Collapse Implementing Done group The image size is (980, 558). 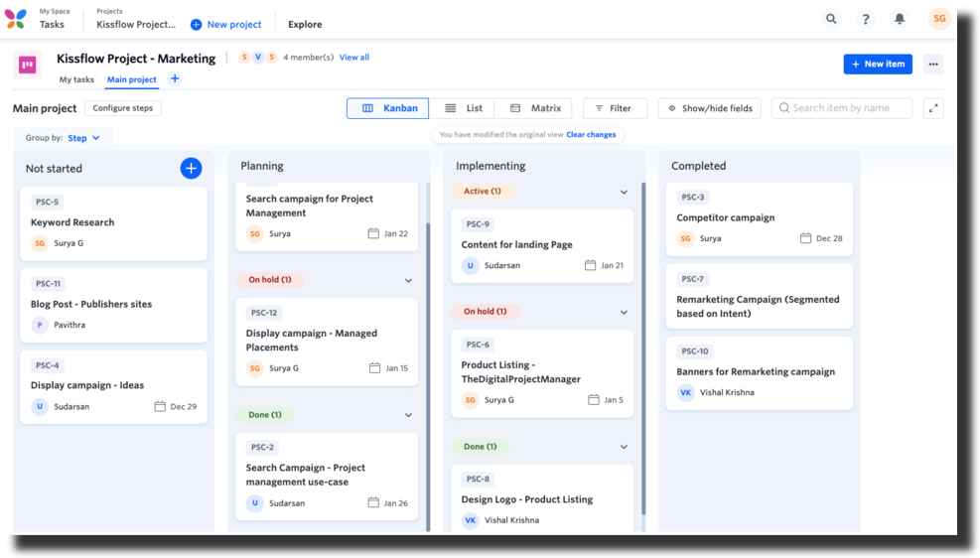pyautogui.click(x=624, y=447)
